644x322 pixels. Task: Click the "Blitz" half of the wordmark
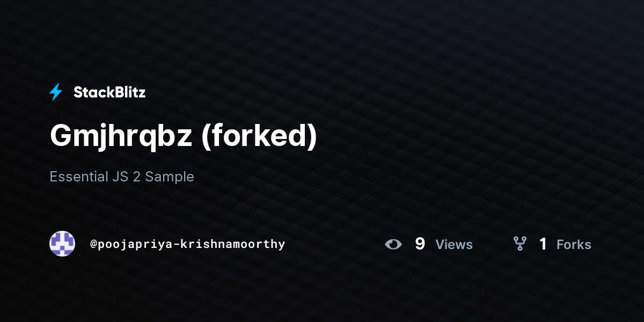(x=128, y=92)
